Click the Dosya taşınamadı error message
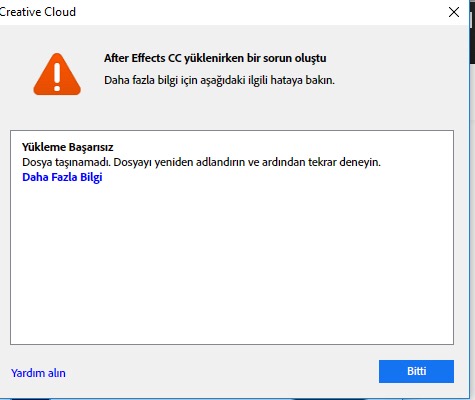475x400 pixels. coord(201,162)
